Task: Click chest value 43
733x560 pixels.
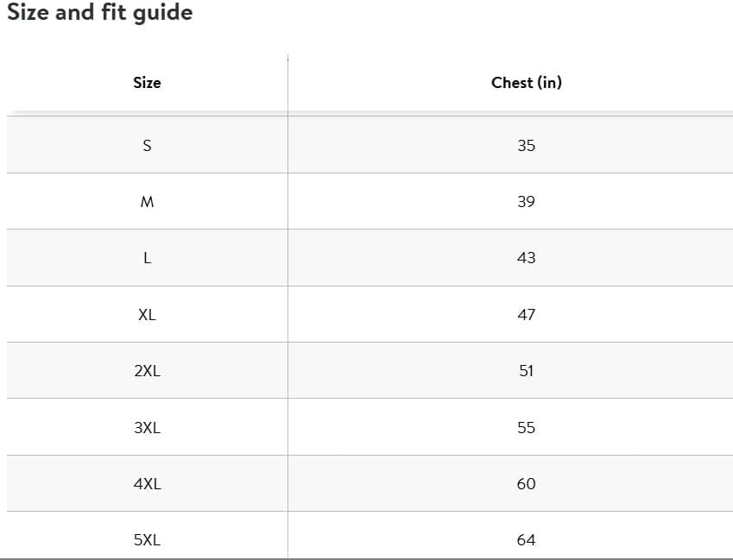Action: [x=526, y=258]
